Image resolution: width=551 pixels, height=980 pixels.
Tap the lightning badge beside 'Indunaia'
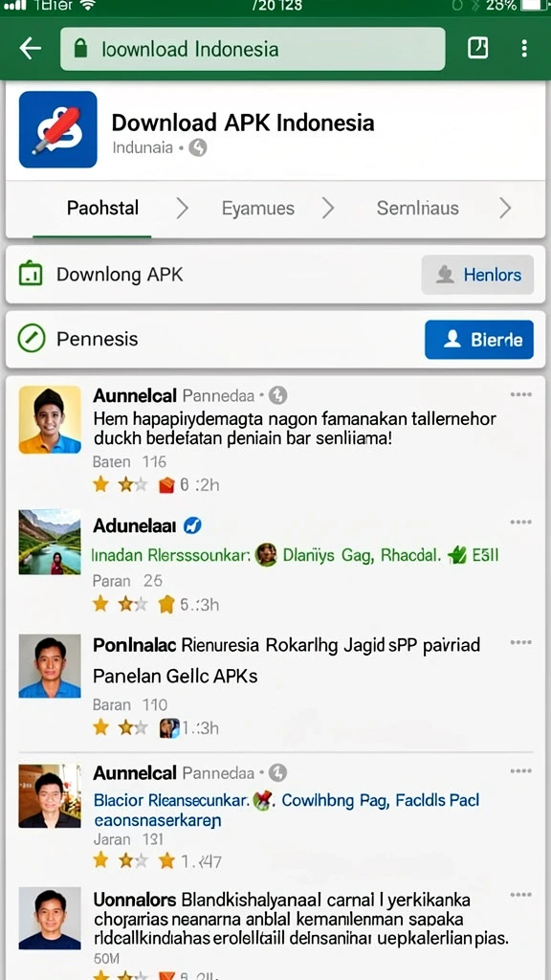(x=197, y=148)
